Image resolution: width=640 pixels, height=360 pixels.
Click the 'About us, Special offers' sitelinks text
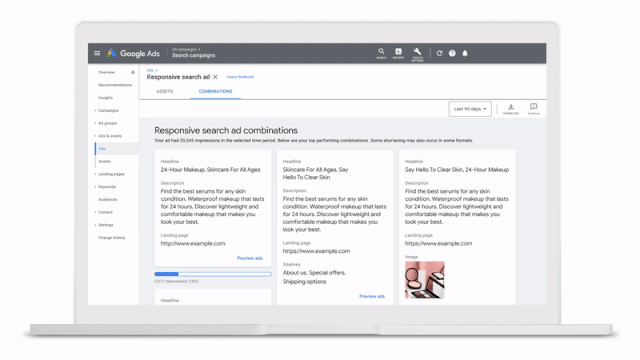coord(314,273)
